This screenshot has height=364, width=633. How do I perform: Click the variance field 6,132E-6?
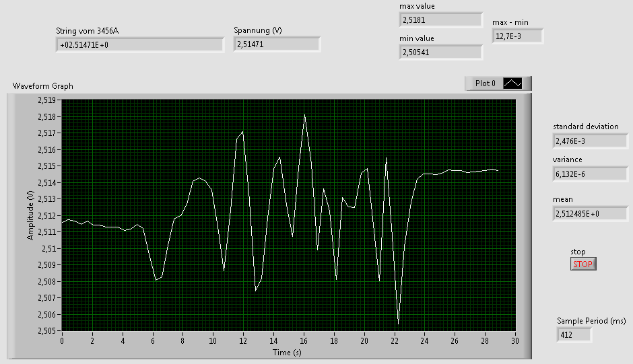590,174
